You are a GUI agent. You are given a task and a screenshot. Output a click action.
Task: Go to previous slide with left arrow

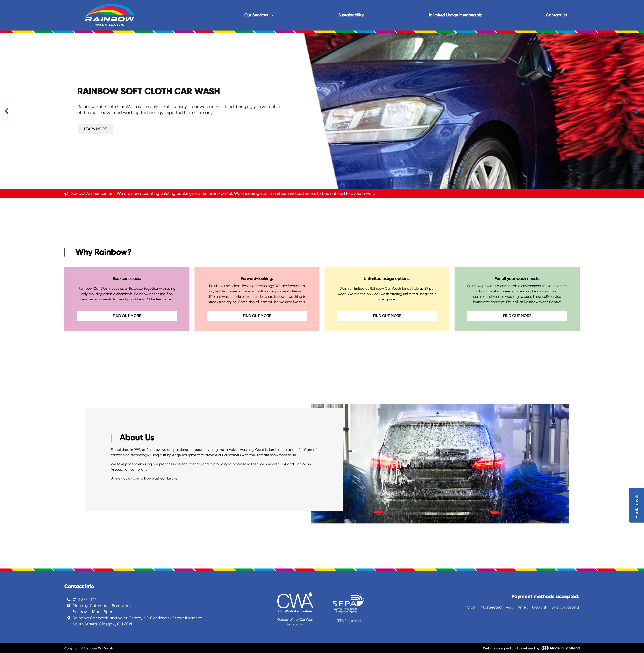click(x=7, y=111)
